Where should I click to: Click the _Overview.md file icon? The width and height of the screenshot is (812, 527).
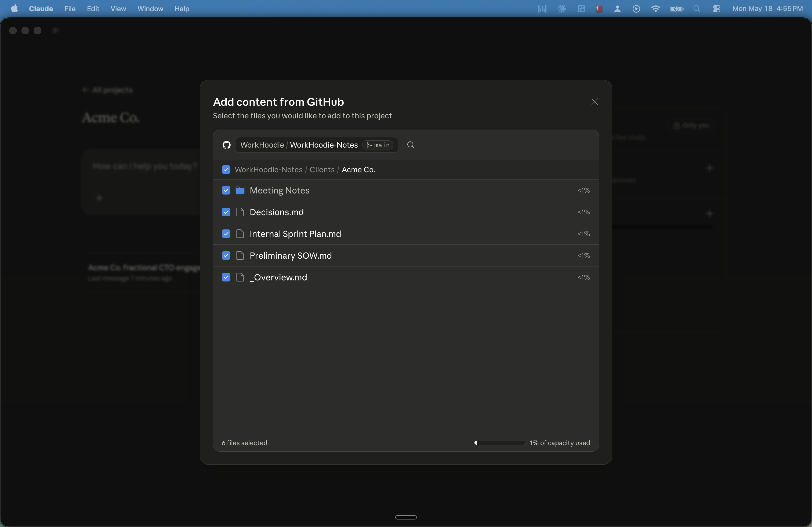[x=240, y=277]
